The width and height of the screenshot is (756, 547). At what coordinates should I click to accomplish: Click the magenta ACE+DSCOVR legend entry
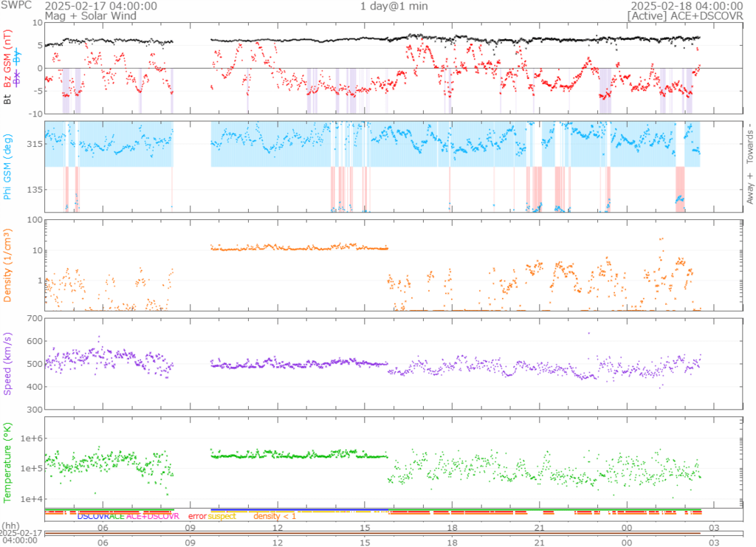[153, 516]
